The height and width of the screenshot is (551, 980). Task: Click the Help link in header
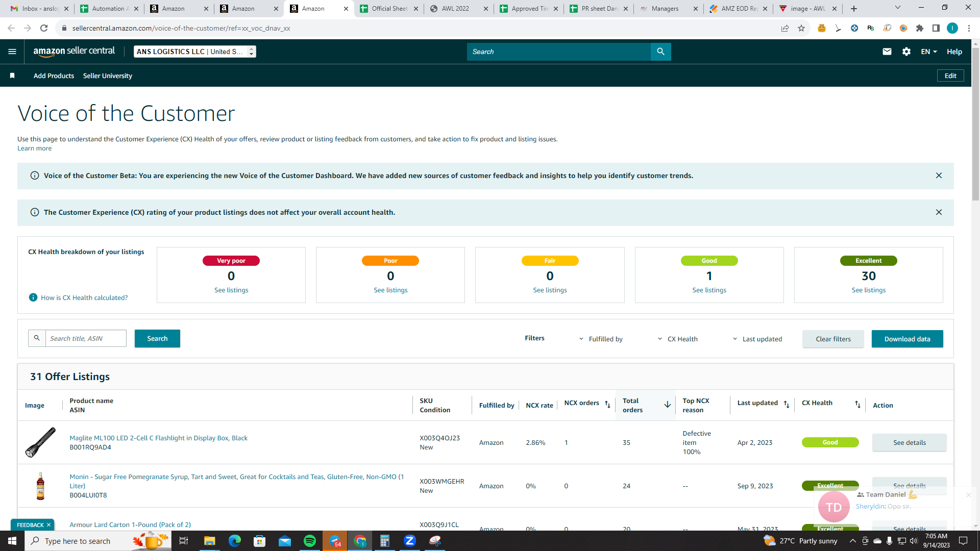pyautogui.click(x=954, y=52)
